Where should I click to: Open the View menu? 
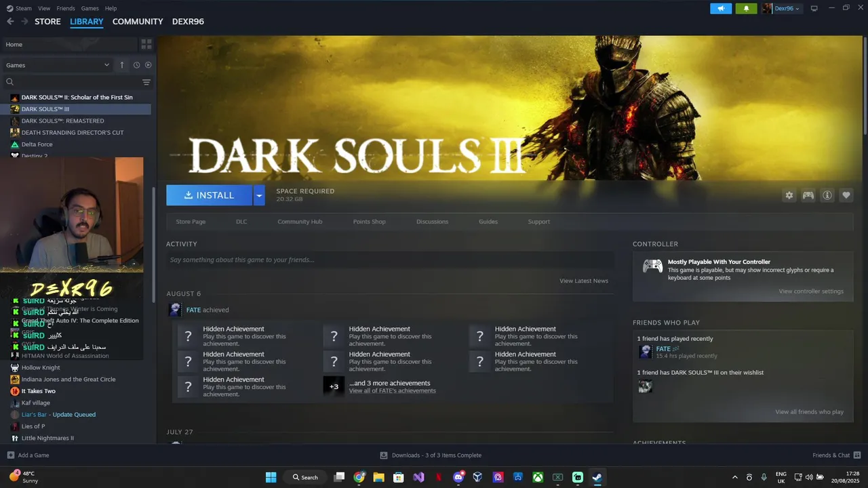click(x=44, y=8)
